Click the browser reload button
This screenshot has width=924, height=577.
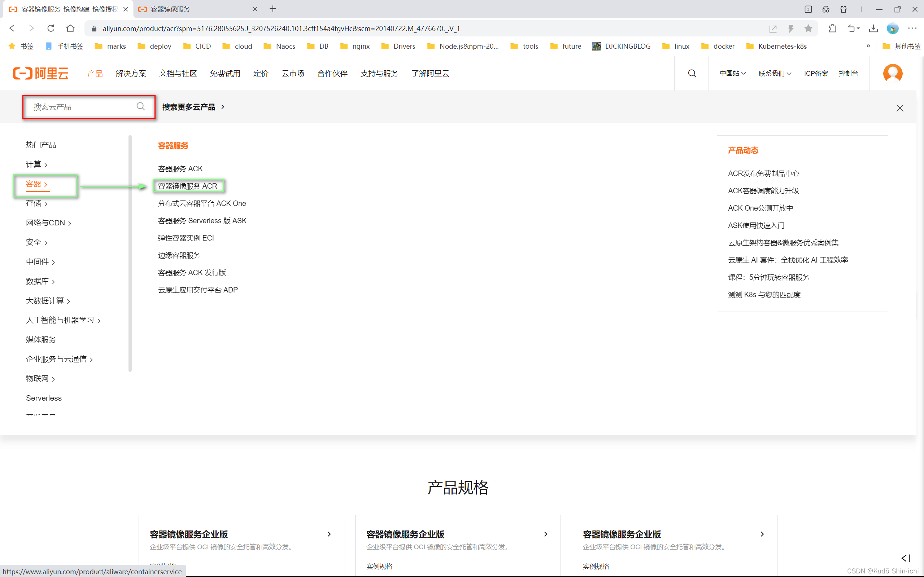[x=51, y=28]
